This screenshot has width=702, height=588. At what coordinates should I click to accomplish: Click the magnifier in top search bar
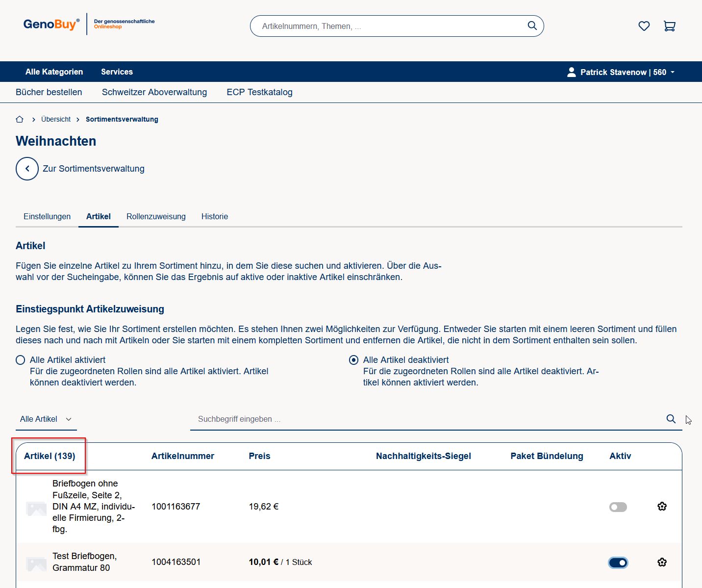point(532,26)
